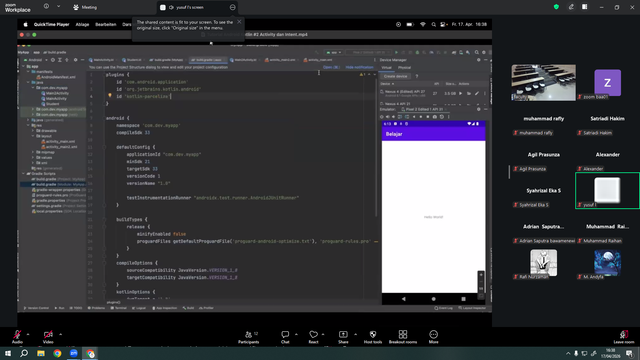Click the Zoom encryption shield icon
The width and height of the screenshot is (640, 360).
(556, 7)
